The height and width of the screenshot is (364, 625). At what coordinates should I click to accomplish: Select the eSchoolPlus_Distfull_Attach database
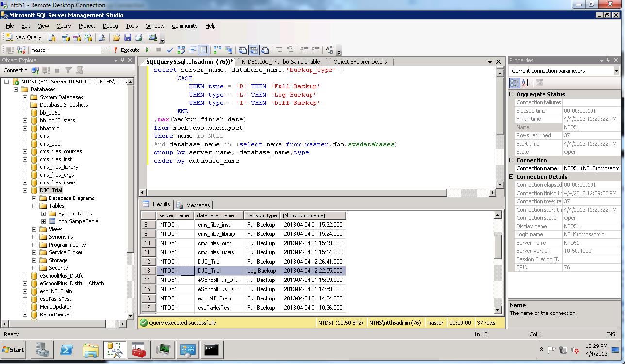pos(71,283)
